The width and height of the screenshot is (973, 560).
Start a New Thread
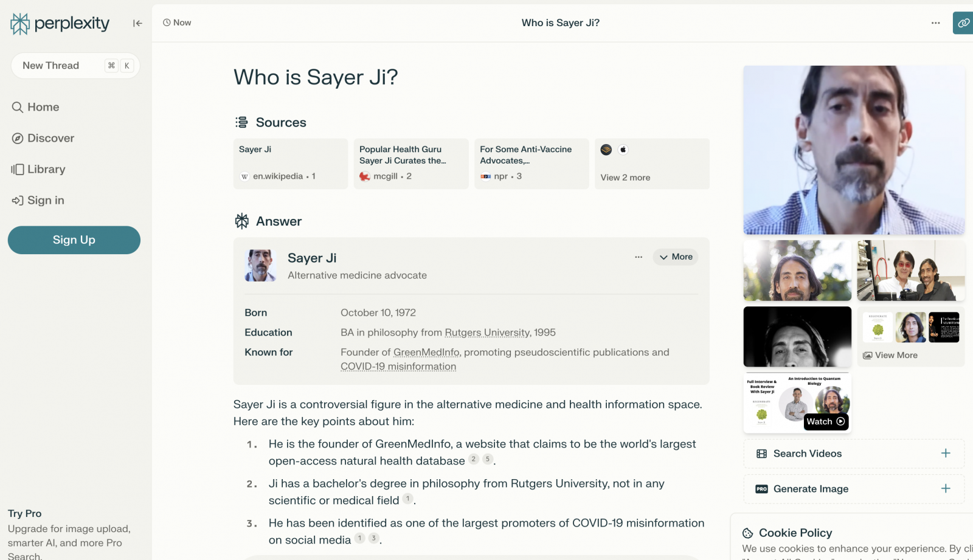75,66
